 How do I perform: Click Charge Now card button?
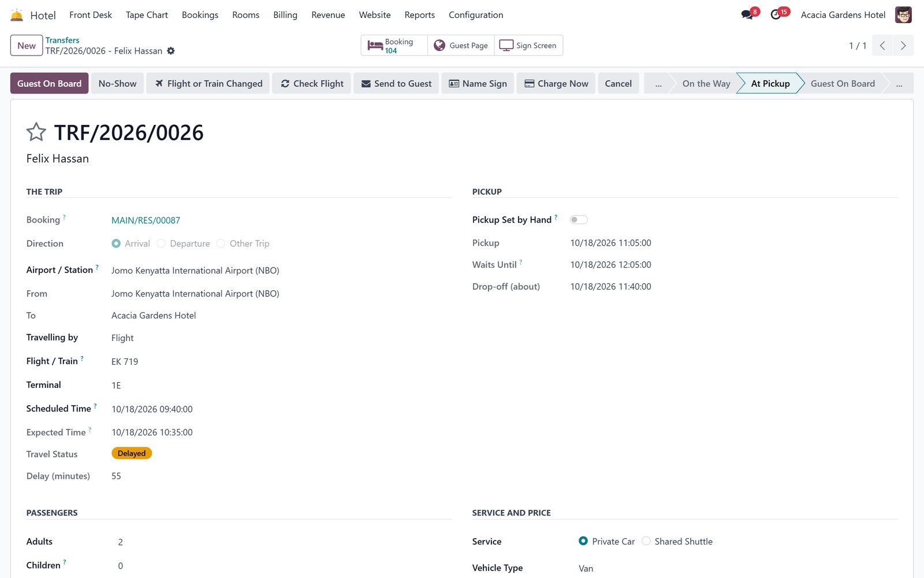pyautogui.click(x=556, y=83)
